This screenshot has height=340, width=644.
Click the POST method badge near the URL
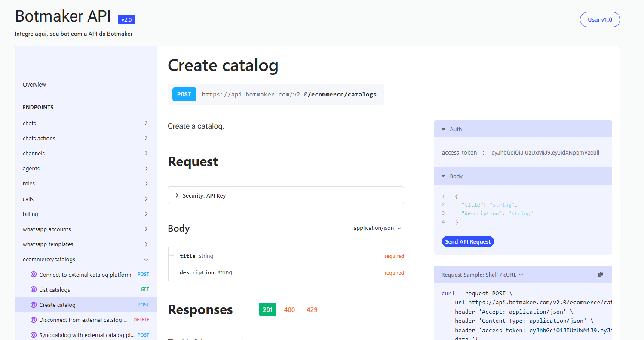184,94
